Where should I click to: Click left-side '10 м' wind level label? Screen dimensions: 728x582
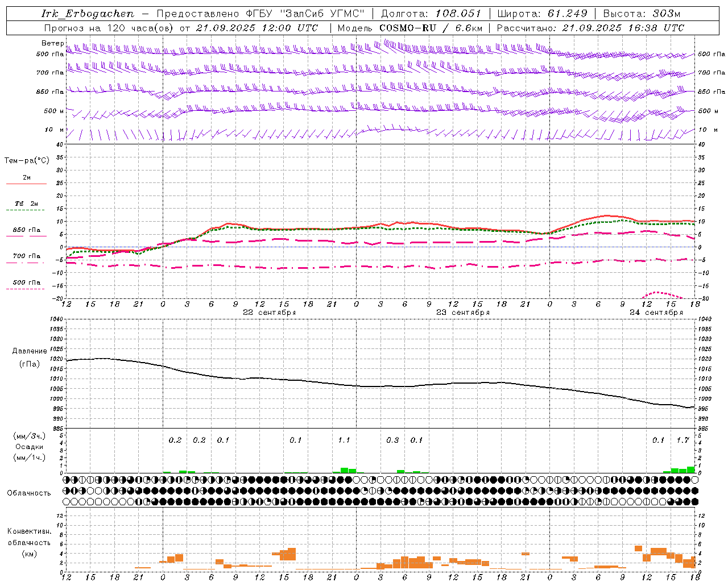[54, 130]
